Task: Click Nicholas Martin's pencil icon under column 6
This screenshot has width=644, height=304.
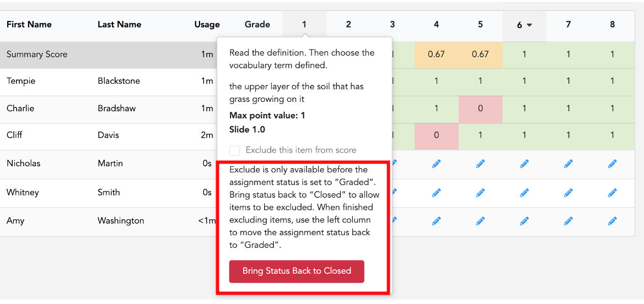Action: (x=524, y=164)
